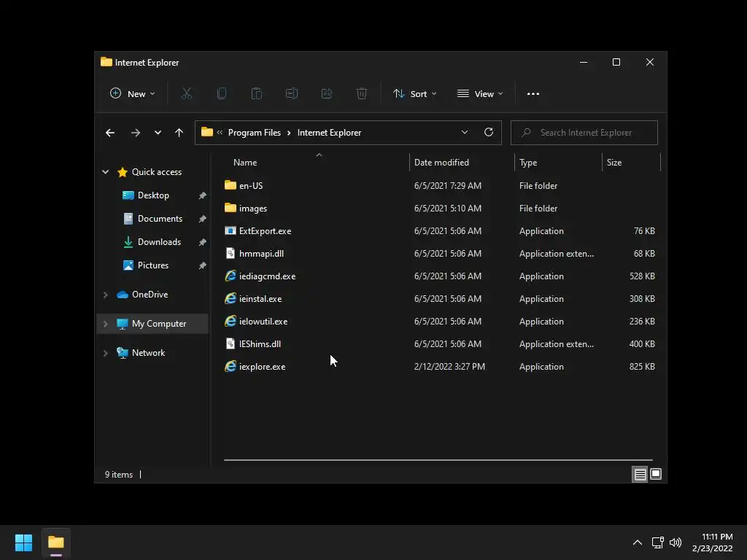
Task: Click the Delete trash can icon
Action: coord(362,94)
